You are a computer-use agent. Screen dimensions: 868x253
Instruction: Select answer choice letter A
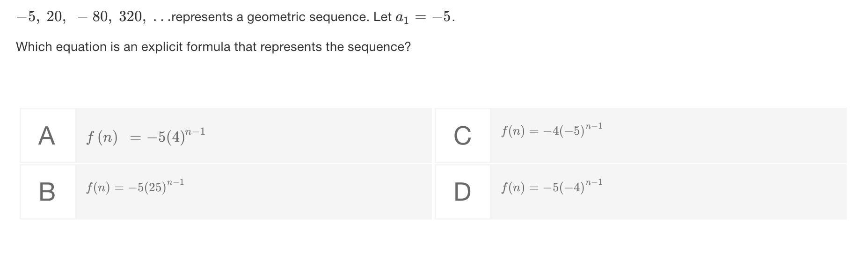point(47,136)
